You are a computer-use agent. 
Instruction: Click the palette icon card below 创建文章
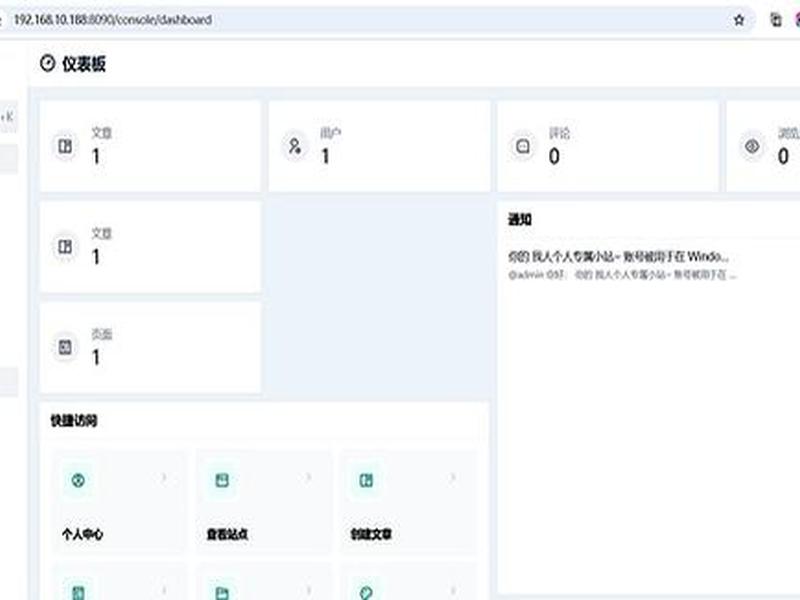point(408,582)
